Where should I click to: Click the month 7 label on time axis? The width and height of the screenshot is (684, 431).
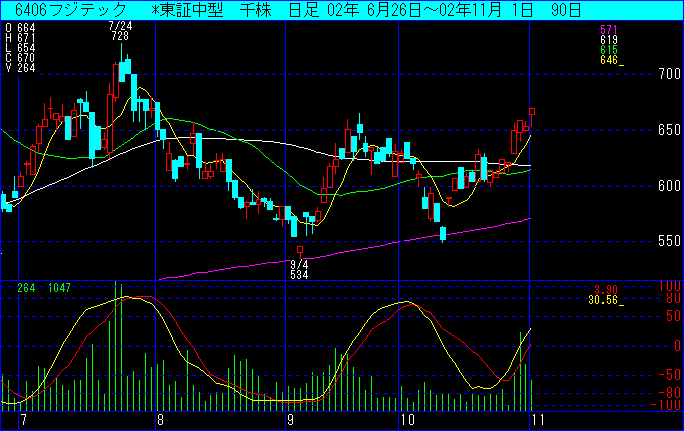click(x=24, y=421)
